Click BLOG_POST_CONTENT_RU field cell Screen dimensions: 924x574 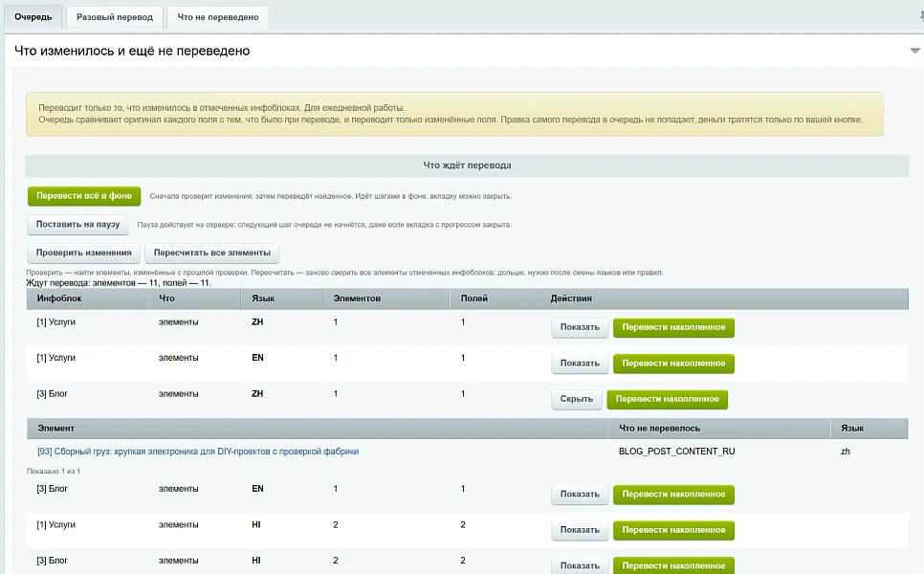(676, 452)
